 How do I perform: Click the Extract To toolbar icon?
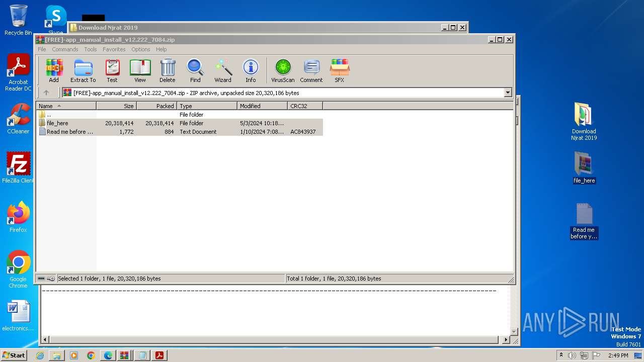83,71
